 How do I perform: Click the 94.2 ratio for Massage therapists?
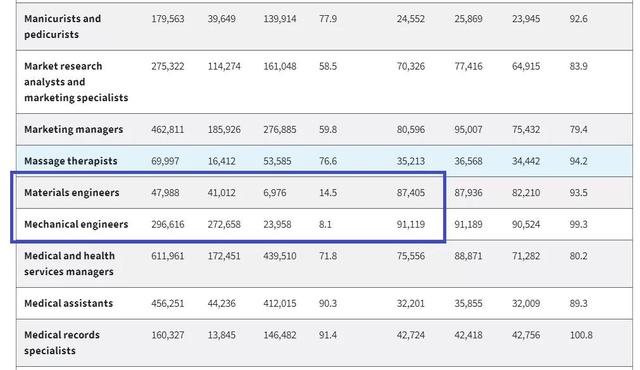click(x=578, y=161)
